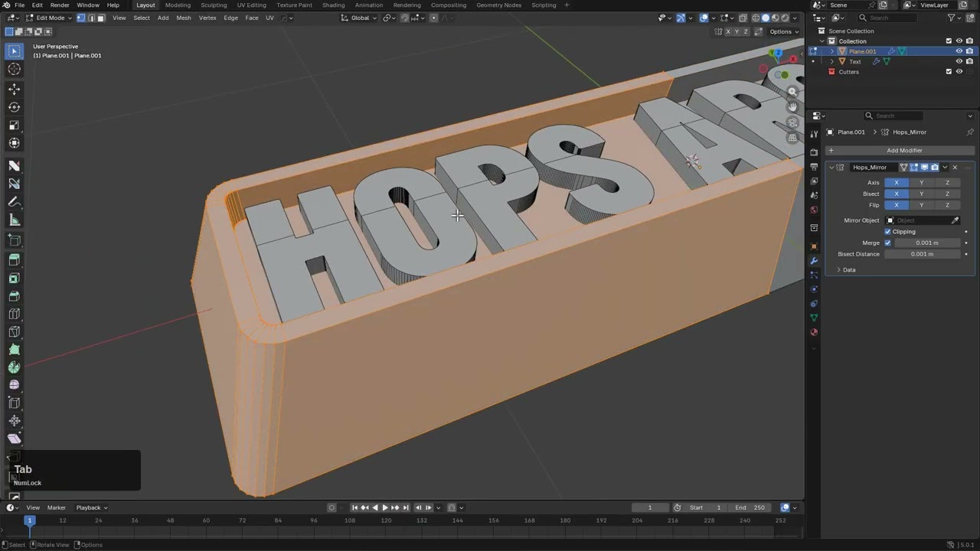Activate the Add Cube tool
This screenshot has height=551, width=980.
click(14, 240)
